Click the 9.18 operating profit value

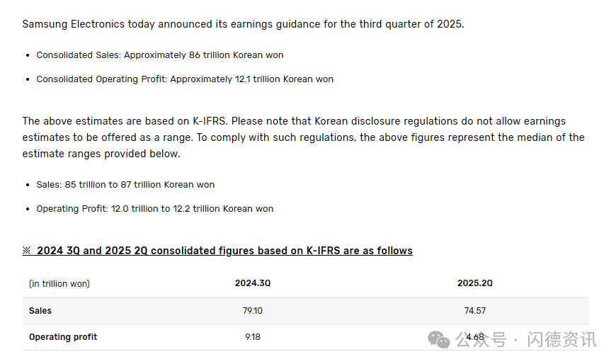point(253,337)
